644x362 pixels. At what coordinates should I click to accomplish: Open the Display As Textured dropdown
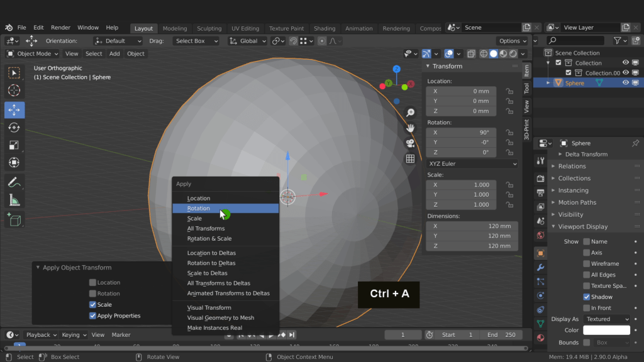606,319
